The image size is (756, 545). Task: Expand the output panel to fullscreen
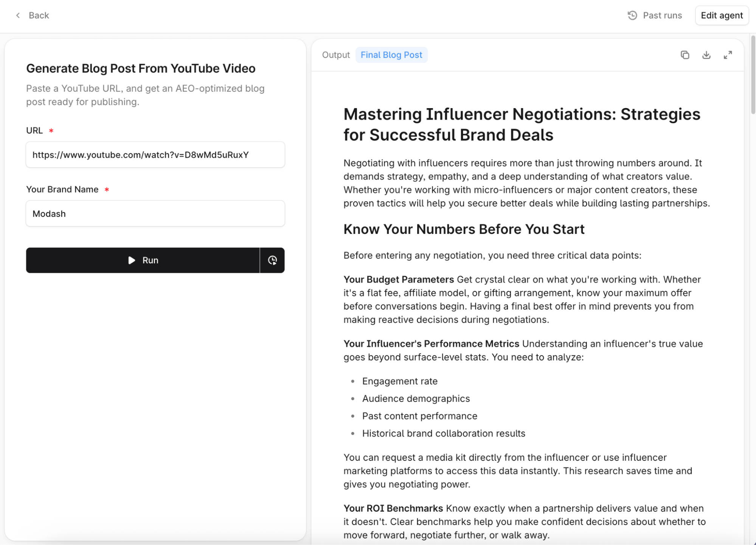click(x=727, y=55)
